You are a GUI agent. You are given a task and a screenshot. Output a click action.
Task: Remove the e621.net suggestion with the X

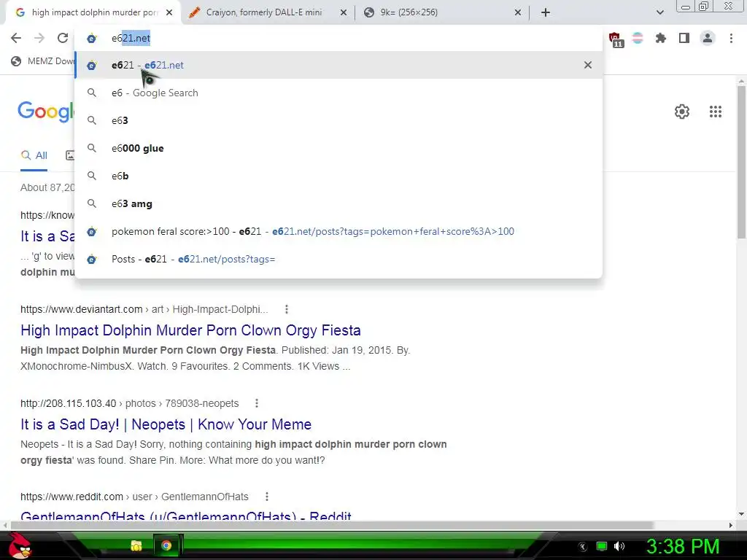coord(587,65)
